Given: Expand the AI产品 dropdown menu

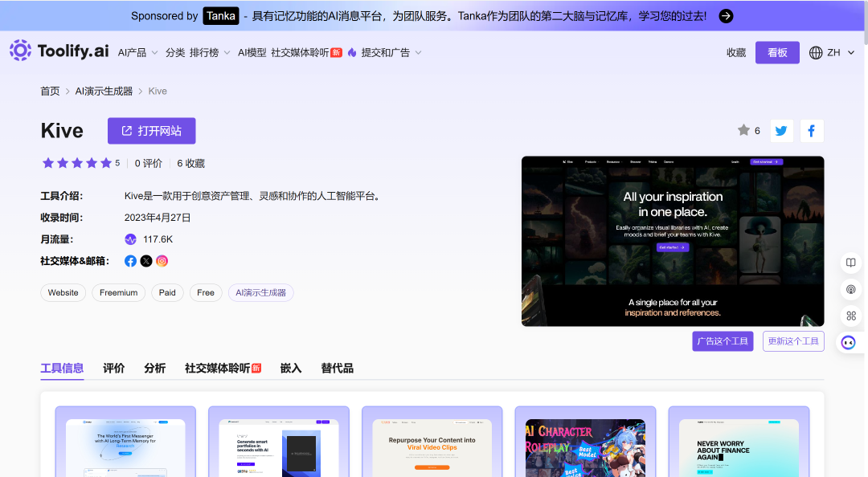Looking at the screenshot, I should click(x=138, y=52).
